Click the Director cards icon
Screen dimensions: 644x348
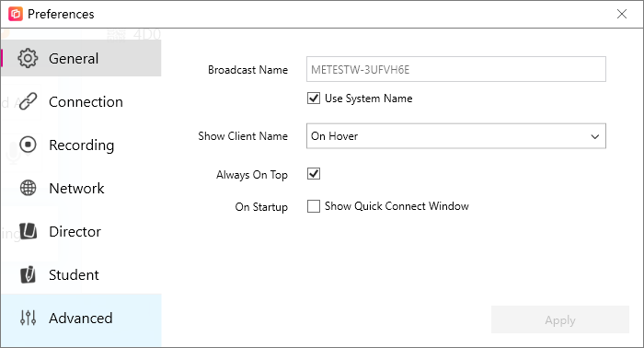click(x=28, y=231)
